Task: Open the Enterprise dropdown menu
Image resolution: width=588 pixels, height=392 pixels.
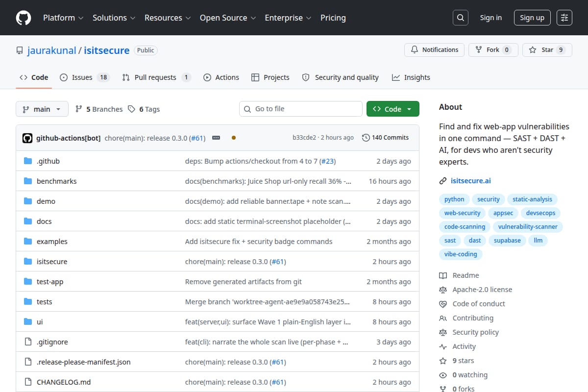Action: point(288,18)
